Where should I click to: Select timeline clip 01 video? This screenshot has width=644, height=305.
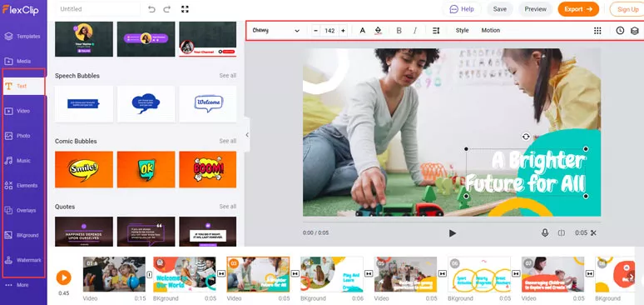coord(114,274)
